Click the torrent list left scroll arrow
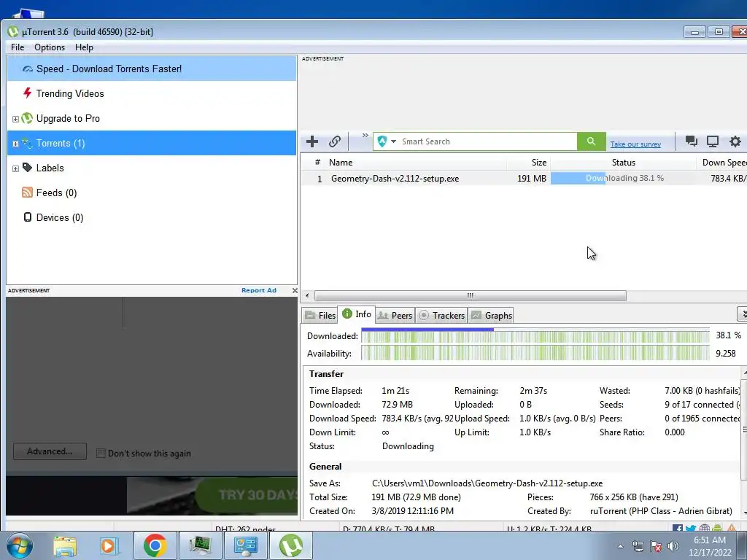This screenshot has width=747, height=560. click(x=307, y=295)
